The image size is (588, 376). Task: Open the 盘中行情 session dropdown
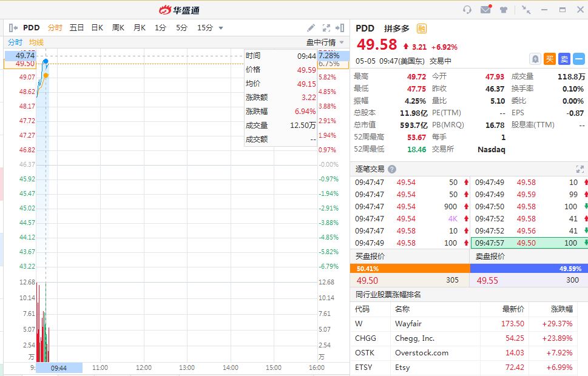pyautogui.click(x=325, y=42)
